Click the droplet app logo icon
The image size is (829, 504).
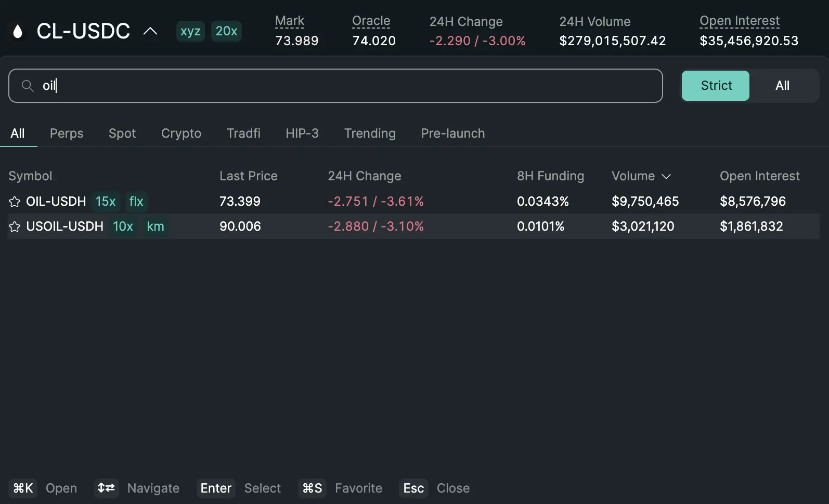click(18, 31)
